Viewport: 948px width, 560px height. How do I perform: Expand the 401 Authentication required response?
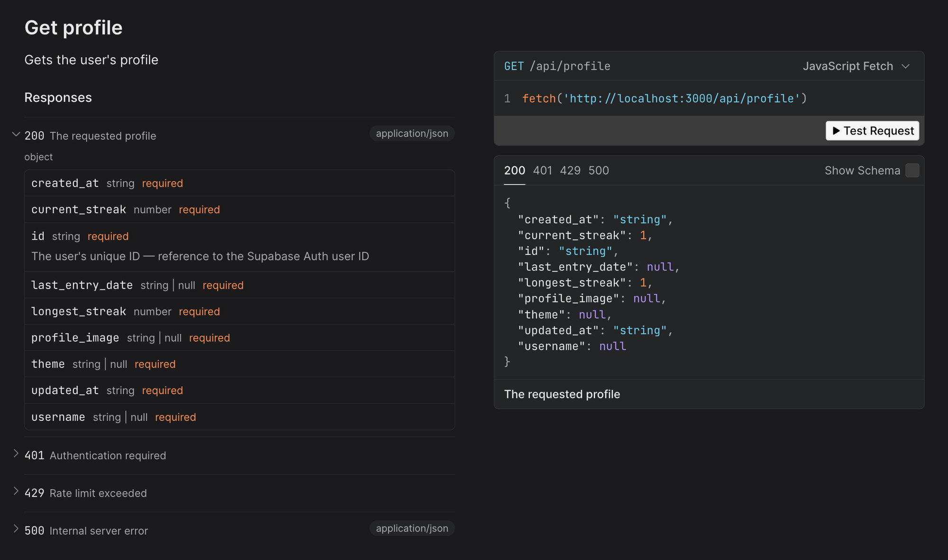16,454
